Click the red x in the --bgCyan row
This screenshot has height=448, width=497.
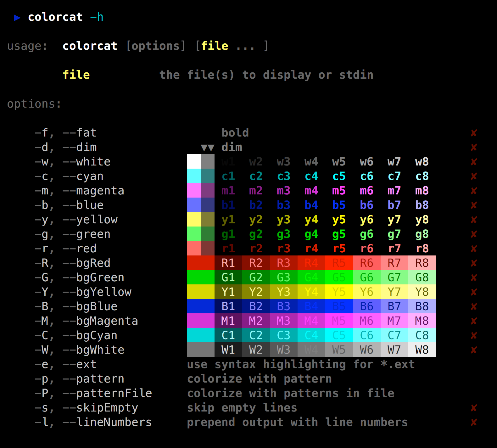pyautogui.click(x=474, y=336)
